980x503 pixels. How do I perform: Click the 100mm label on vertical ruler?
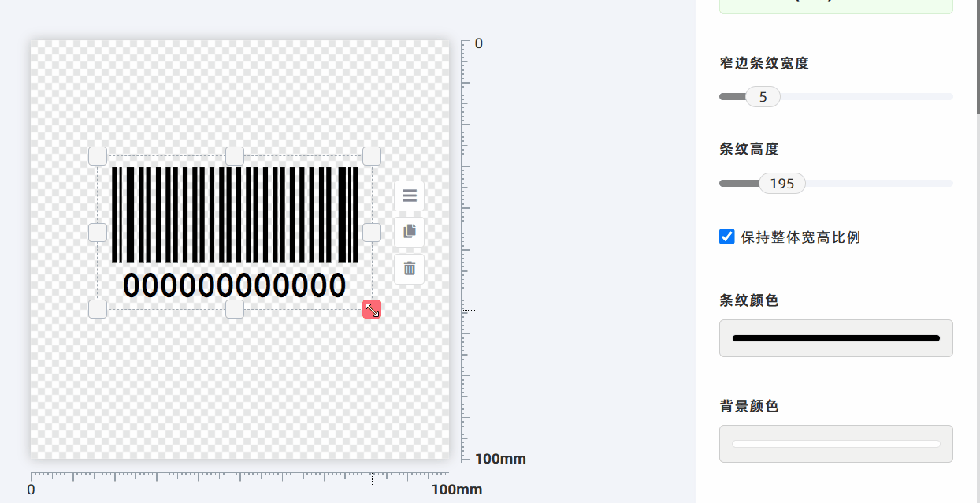(500, 459)
